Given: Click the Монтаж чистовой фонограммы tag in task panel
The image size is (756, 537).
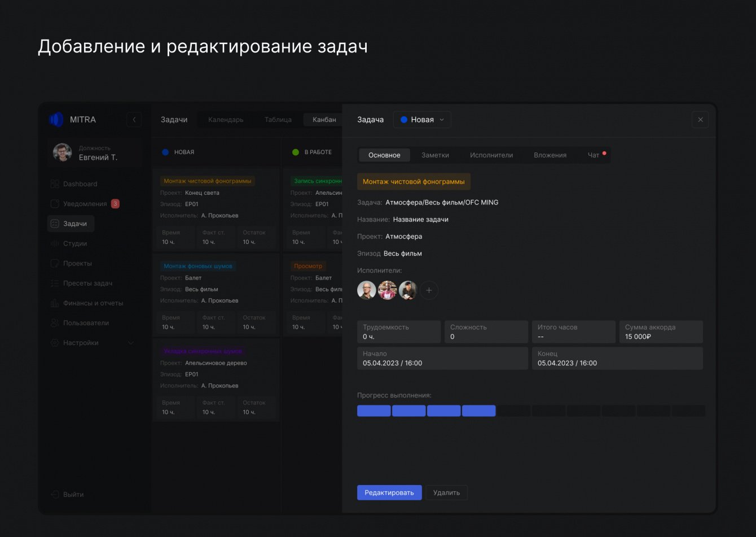Looking at the screenshot, I should click(414, 182).
